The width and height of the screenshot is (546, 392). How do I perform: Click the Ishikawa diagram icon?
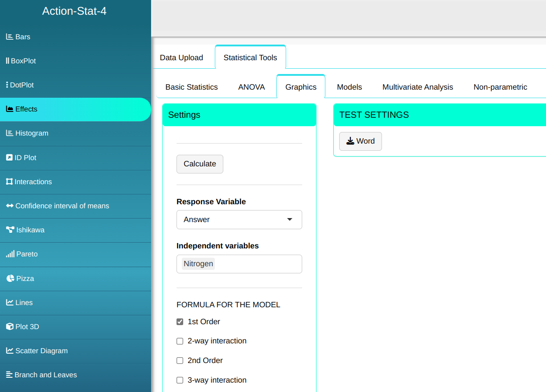(10, 230)
